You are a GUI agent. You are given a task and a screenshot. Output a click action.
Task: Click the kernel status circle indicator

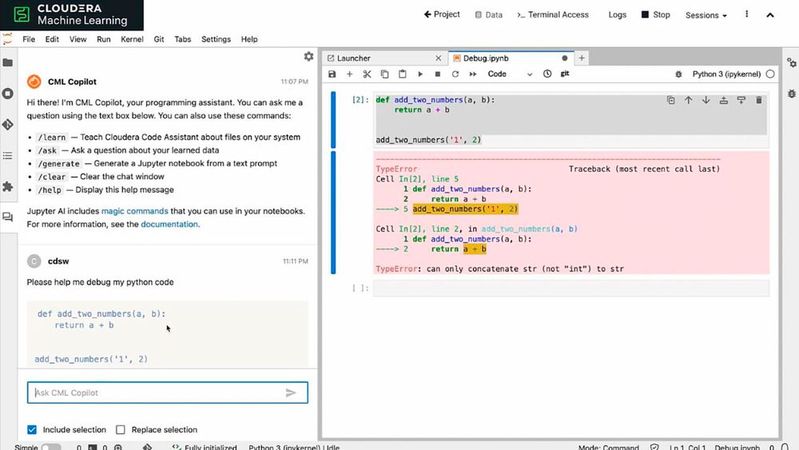[770, 74]
